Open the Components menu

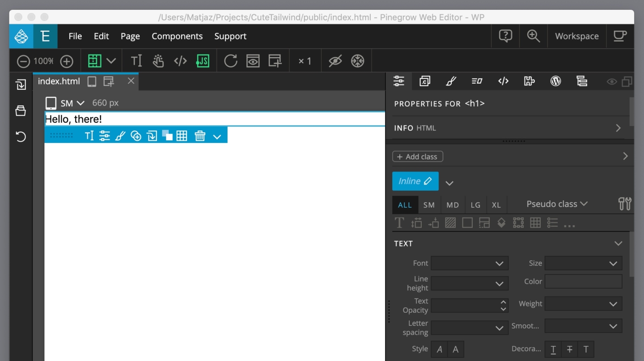tap(177, 36)
